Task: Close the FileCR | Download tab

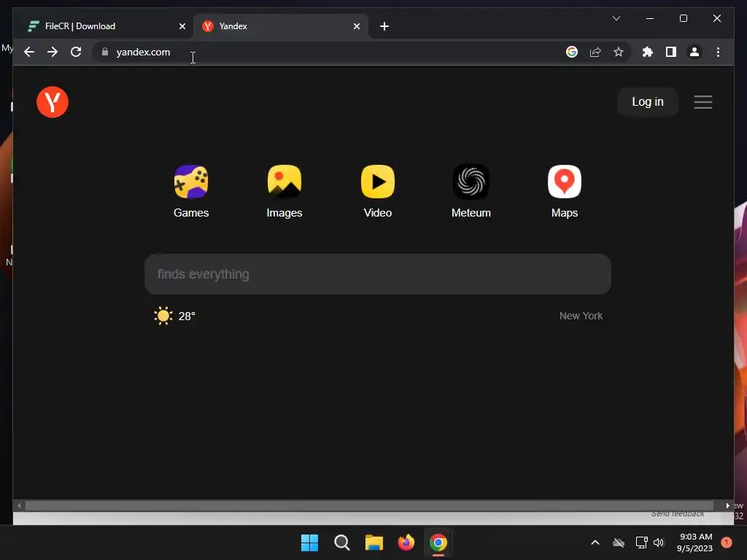Action: 182,26
